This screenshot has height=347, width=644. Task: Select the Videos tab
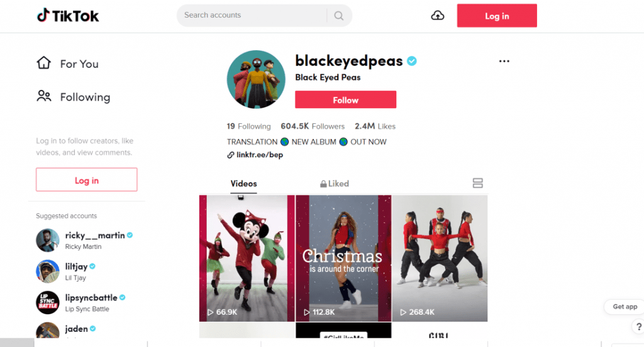(x=243, y=184)
